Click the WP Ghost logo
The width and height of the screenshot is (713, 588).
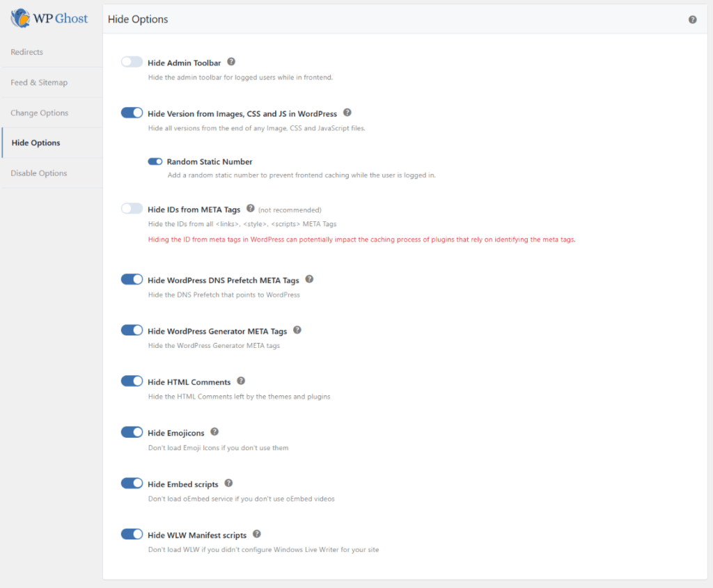pyautogui.click(x=49, y=18)
